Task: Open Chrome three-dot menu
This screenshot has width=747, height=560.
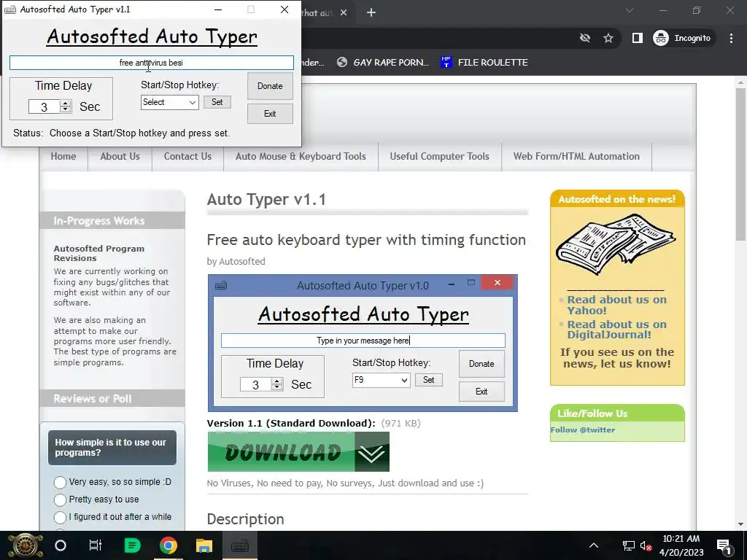Action: [731, 38]
